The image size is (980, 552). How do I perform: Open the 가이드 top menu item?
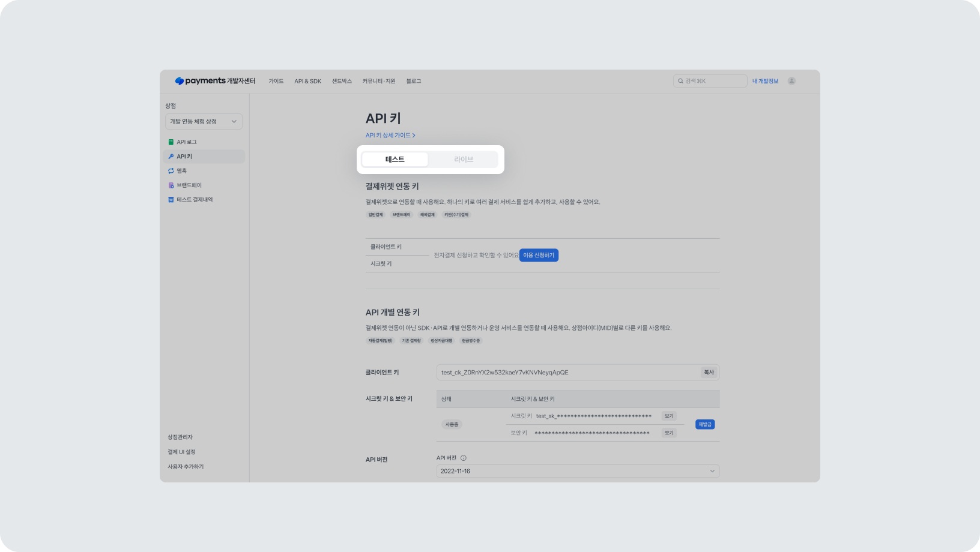click(x=276, y=81)
